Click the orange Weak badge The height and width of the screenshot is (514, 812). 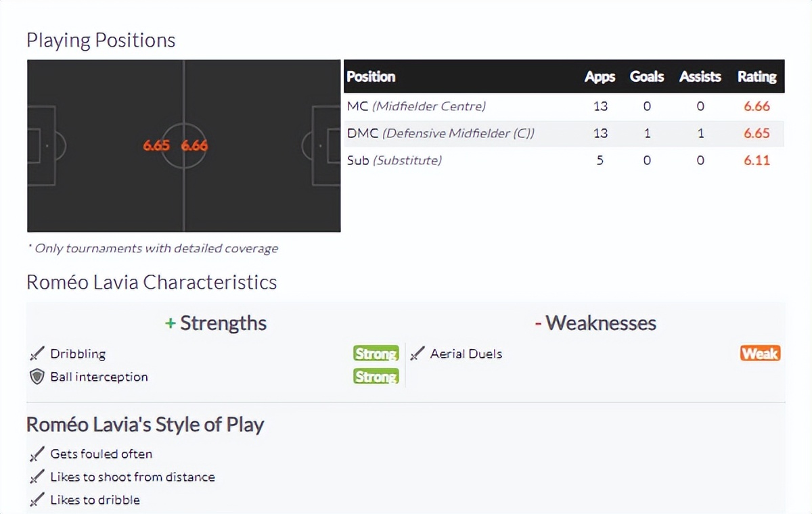[x=760, y=354]
